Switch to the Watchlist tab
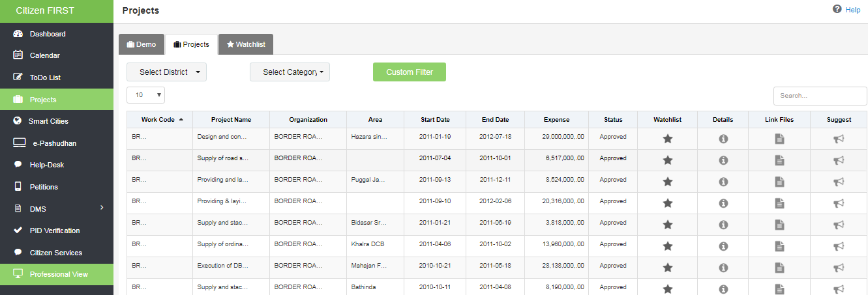Viewport: 868px width, 295px height. (246, 44)
